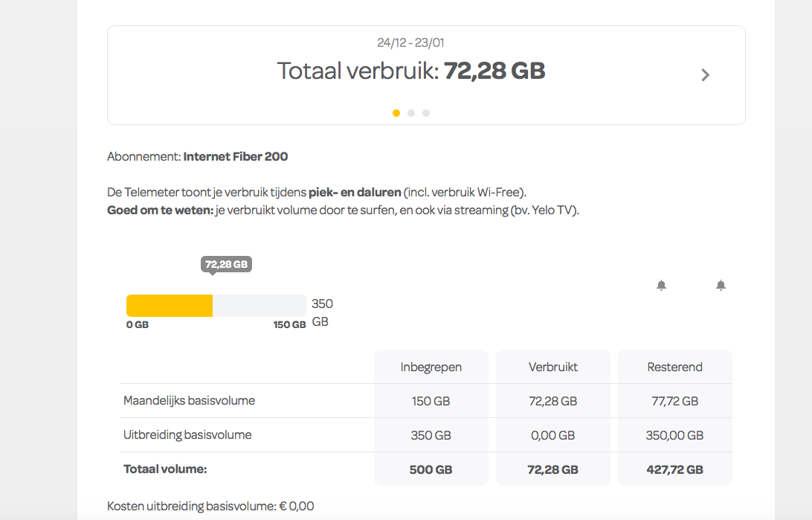Click the Kosten uitbreiding basisvolume text
The image size is (812, 520).
click(210, 505)
